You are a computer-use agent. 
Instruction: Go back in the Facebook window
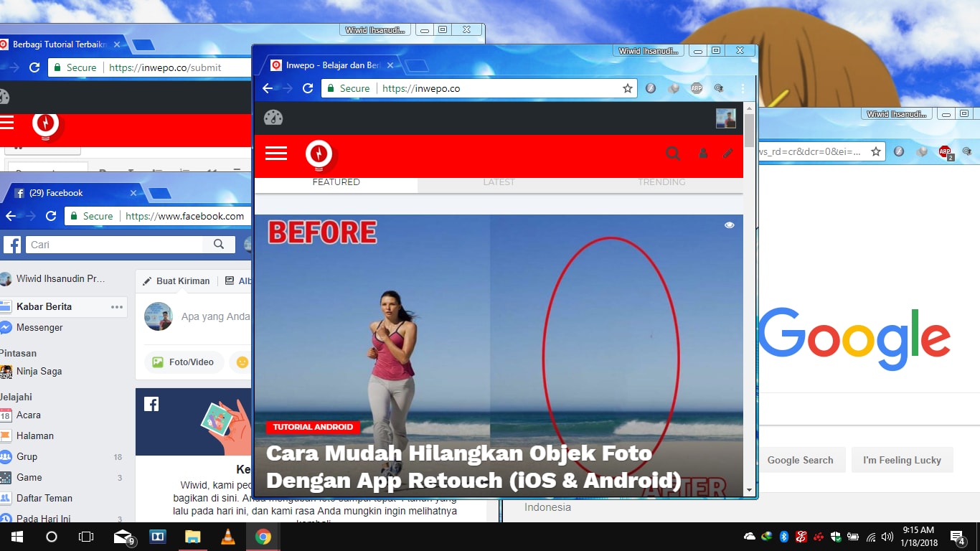[x=11, y=216]
